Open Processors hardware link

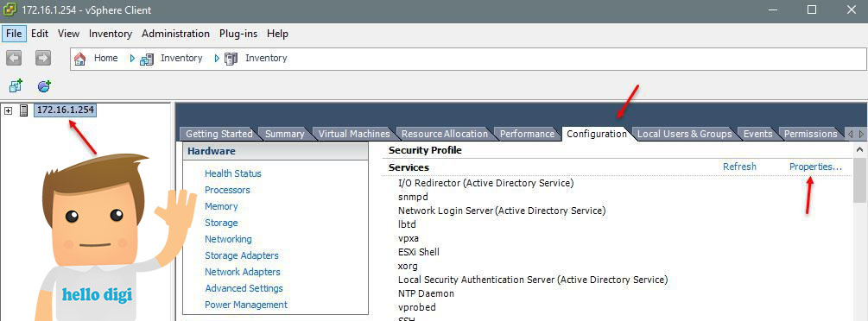click(227, 190)
